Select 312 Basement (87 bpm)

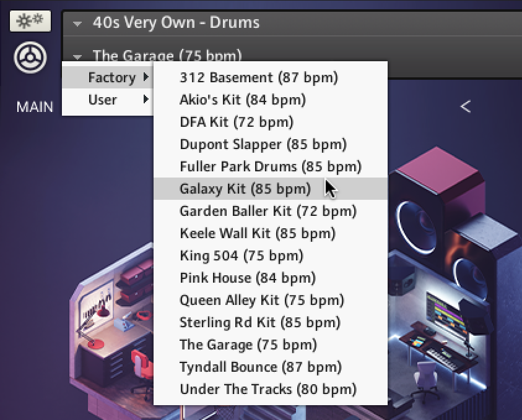tap(259, 77)
